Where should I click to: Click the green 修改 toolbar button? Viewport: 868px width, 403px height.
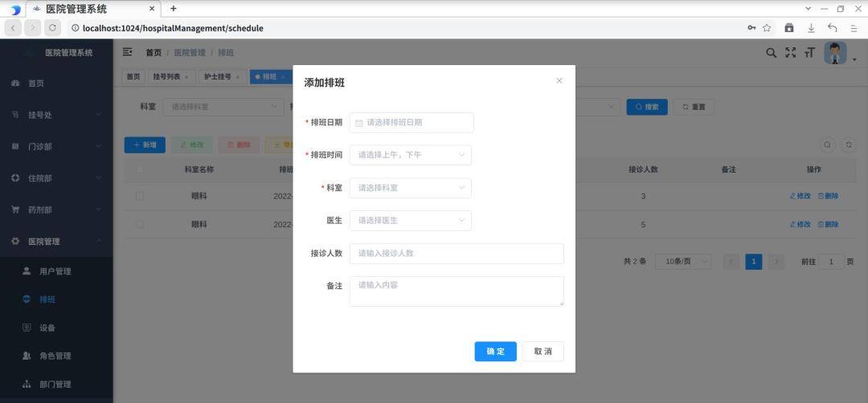[192, 145]
